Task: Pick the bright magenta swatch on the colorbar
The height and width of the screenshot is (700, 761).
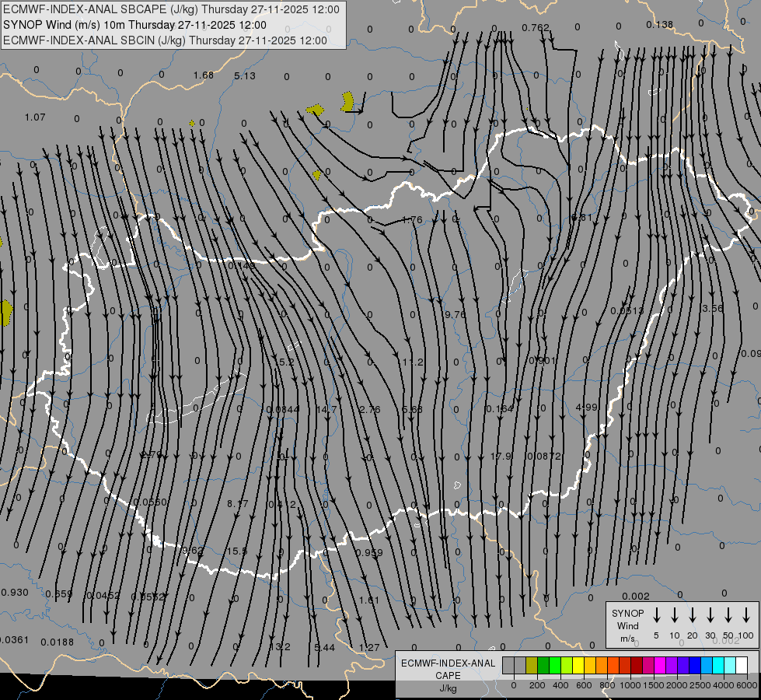Action: (x=660, y=665)
